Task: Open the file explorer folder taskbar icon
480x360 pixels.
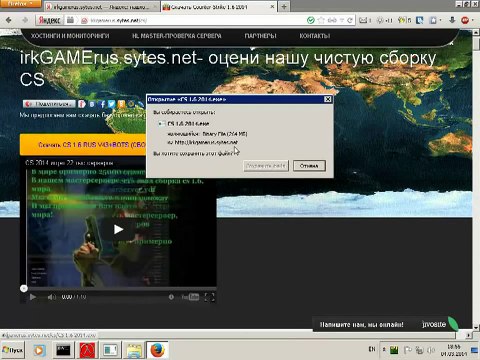Action: tap(134, 350)
